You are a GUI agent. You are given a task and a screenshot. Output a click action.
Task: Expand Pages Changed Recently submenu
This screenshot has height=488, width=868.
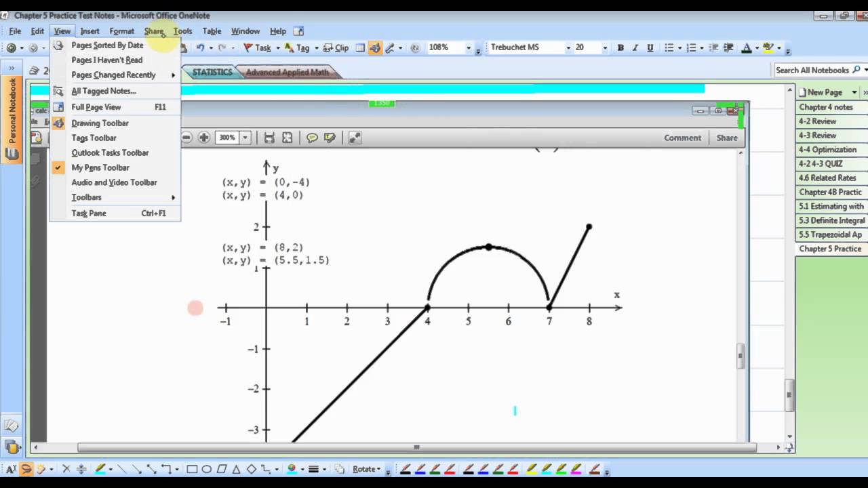tap(115, 75)
